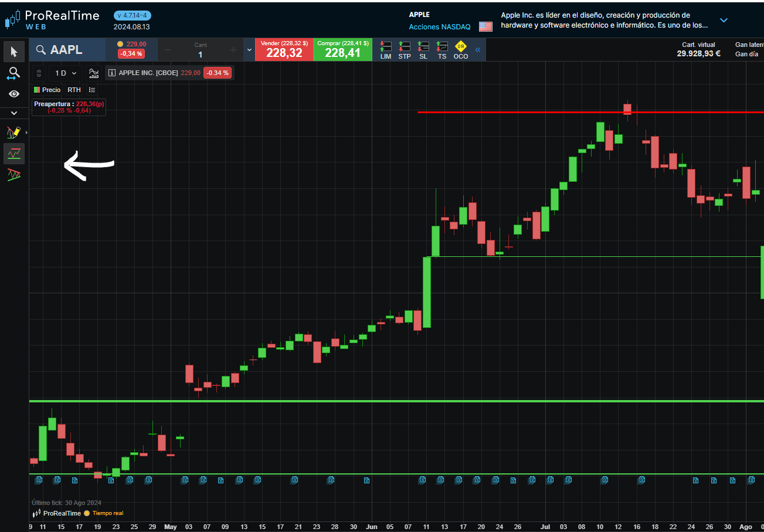Click the green Comprar 228,41 button
The image size is (764, 532).
[x=343, y=50]
